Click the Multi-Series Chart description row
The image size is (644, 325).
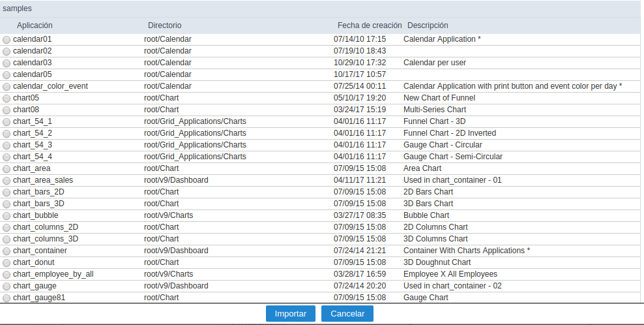[435, 110]
